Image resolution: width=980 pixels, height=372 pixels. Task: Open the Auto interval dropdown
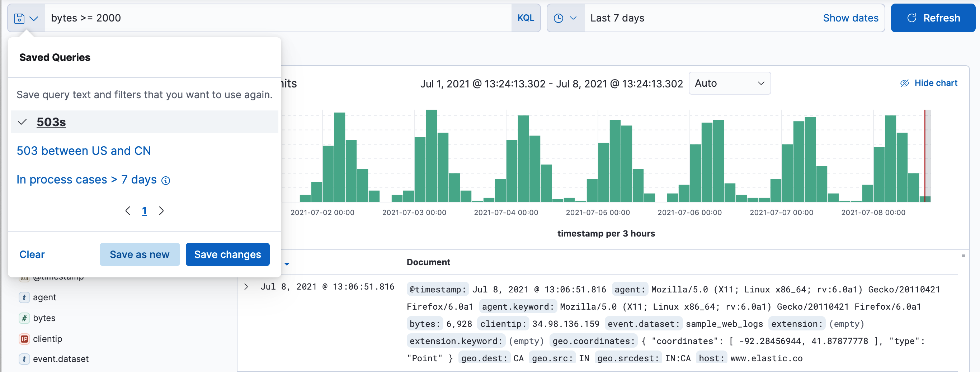pos(729,83)
